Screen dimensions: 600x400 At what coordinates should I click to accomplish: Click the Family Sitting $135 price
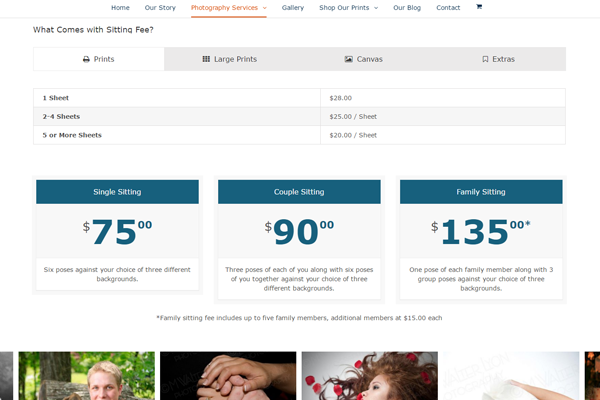point(480,232)
